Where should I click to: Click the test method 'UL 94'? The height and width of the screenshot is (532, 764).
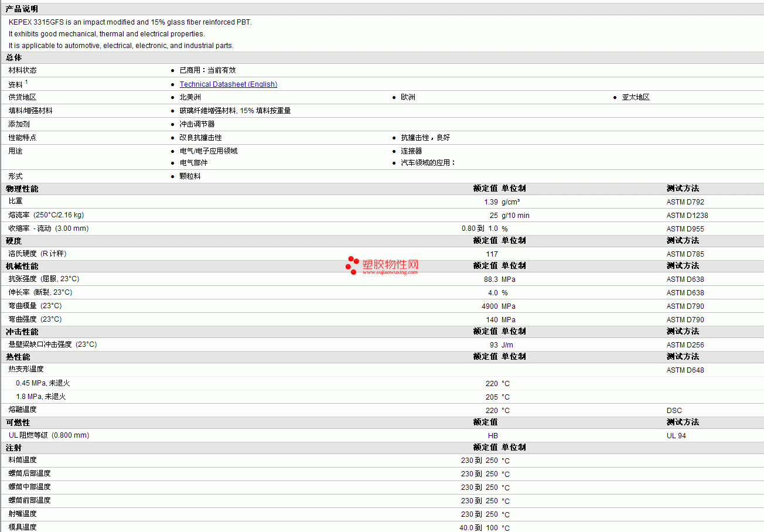click(x=677, y=436)
